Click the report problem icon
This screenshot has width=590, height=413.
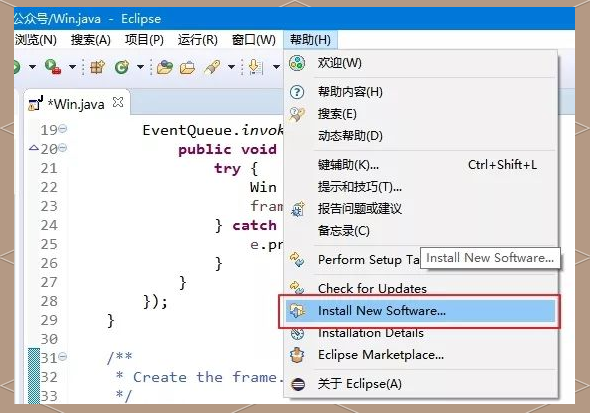pyautogui.click(x=298, y=209)
